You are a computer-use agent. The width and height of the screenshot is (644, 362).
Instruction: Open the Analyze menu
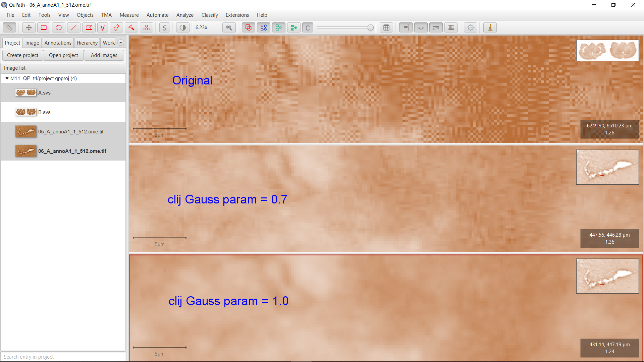(x=185, y=15)
